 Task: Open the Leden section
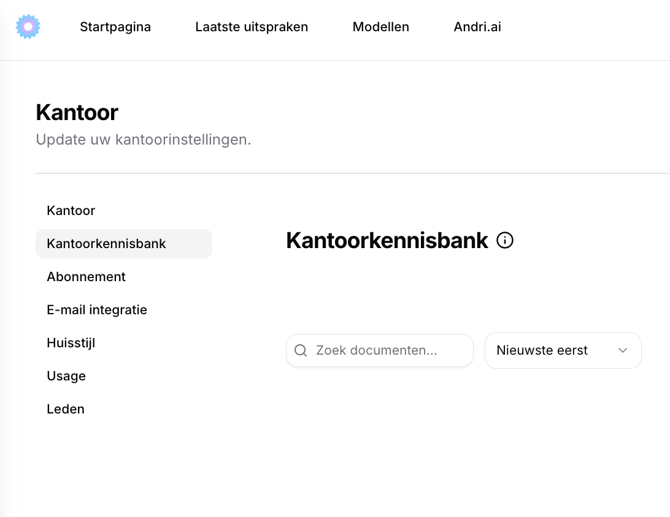click(x=66, y=409)
